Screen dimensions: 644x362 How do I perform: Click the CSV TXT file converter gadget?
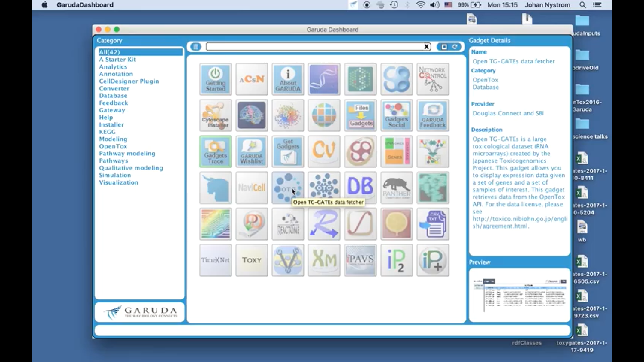point(433,224)
